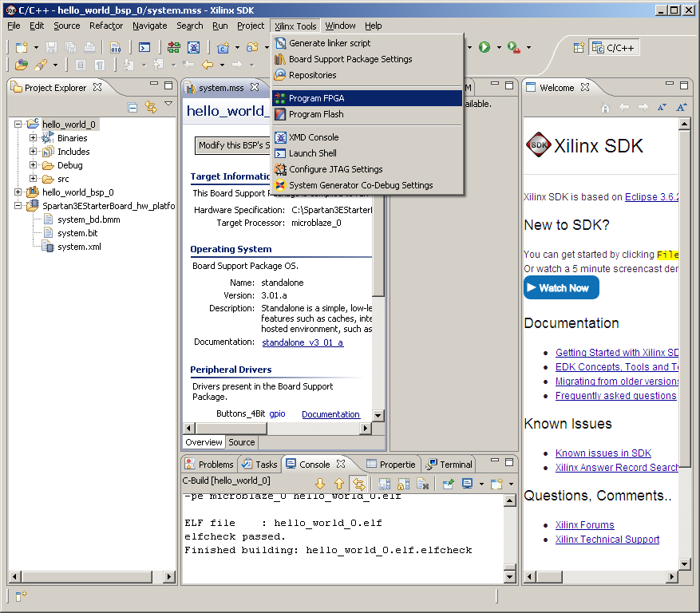Screen dimensions: 700x613
Task: Toggle Pin Console button
Action: pos(448,484)
